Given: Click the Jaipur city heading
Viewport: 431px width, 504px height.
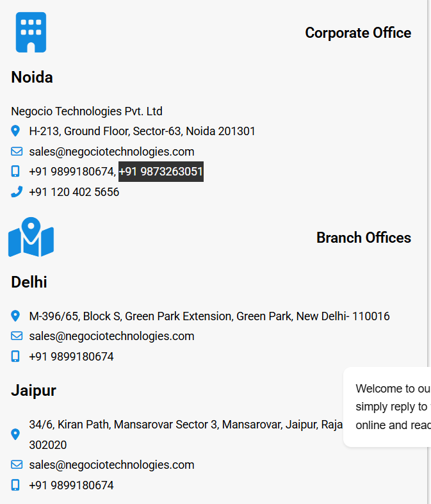Looking at the screenshot, I should point(33,391).
